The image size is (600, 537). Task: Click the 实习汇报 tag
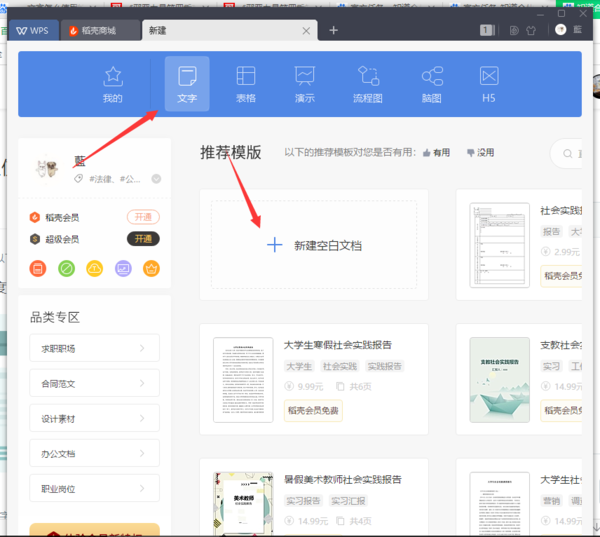click(x=348, y=501)
